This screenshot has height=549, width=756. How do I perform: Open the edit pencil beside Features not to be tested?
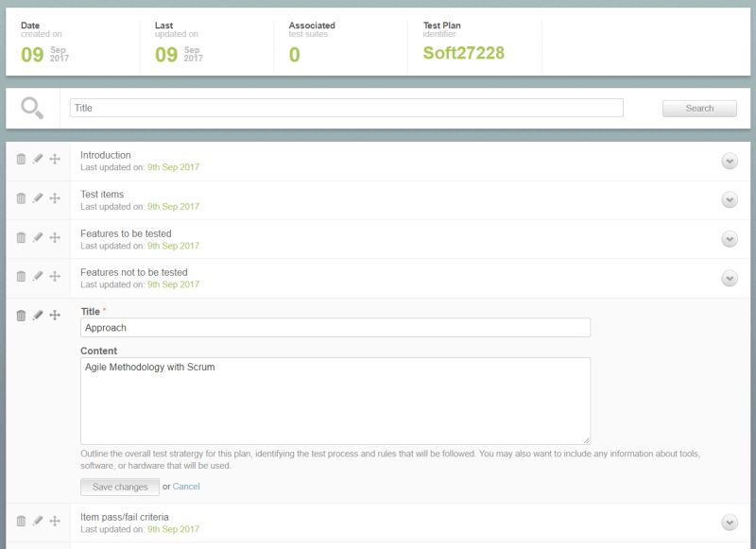[36, 275]
